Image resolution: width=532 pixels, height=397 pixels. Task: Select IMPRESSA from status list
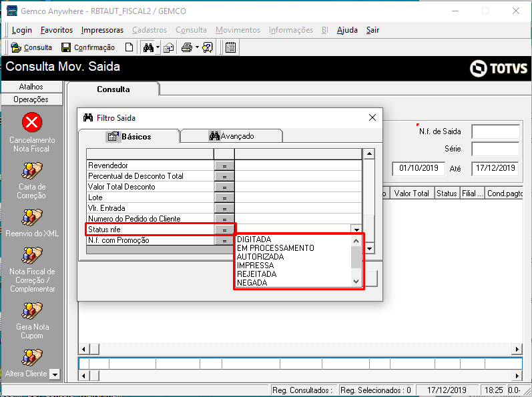pos(255,266)
